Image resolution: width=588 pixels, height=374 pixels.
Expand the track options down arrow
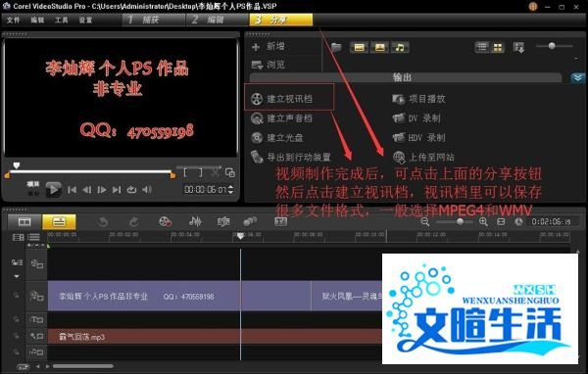pos(17,276)
